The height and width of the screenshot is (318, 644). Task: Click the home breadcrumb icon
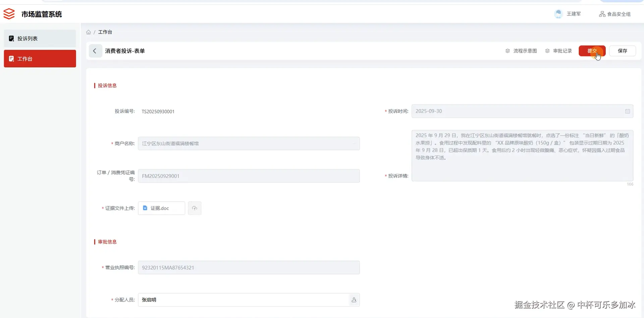click(89, 32)
